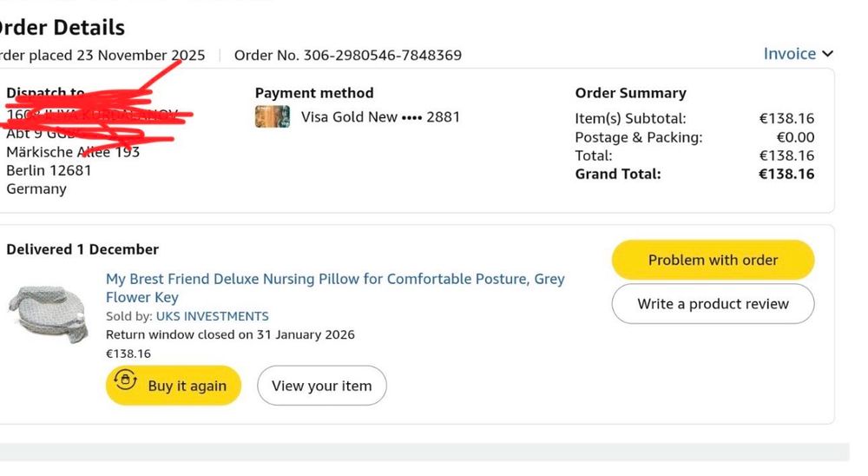The image size is (868, 476).
Task: Open the Invoice link
Action: 789,54
